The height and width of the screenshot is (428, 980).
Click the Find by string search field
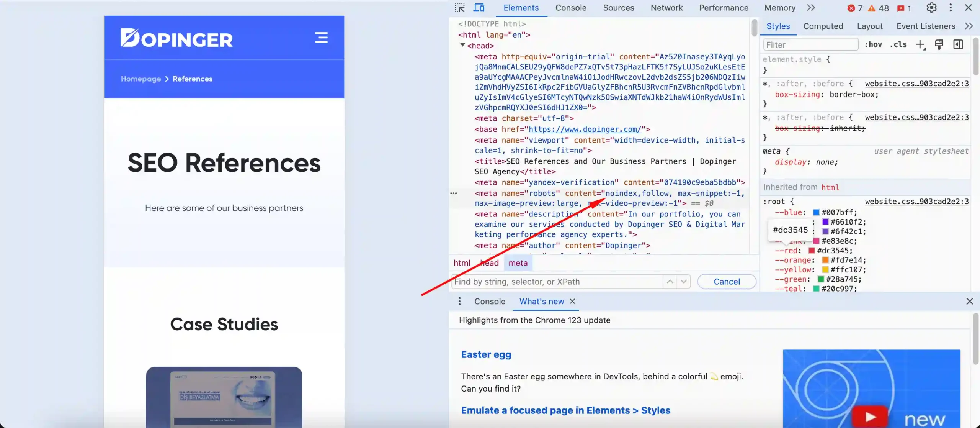[x=557, y=282]
